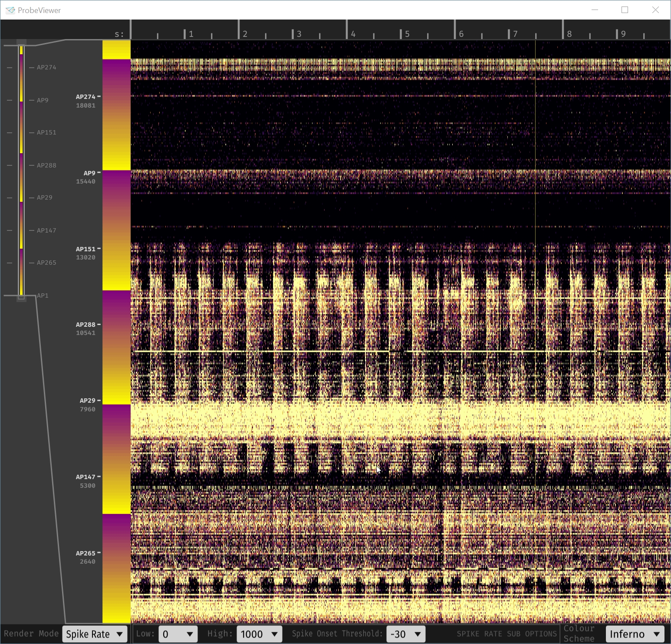The height and width of the screenshot is (644, 671).
Task: Click the top handle of probe overview strip
Action: point(21,43)
